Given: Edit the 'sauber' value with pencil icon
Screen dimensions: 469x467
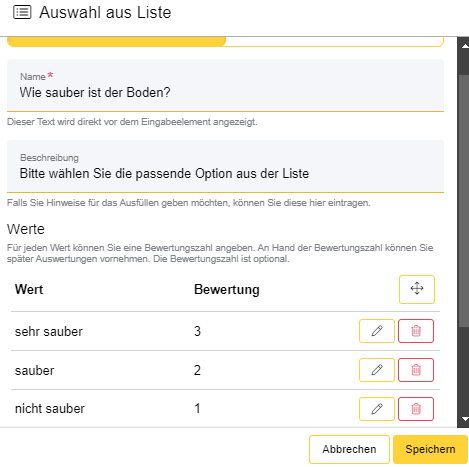Looking at the screenshot, I should point(377,370).
